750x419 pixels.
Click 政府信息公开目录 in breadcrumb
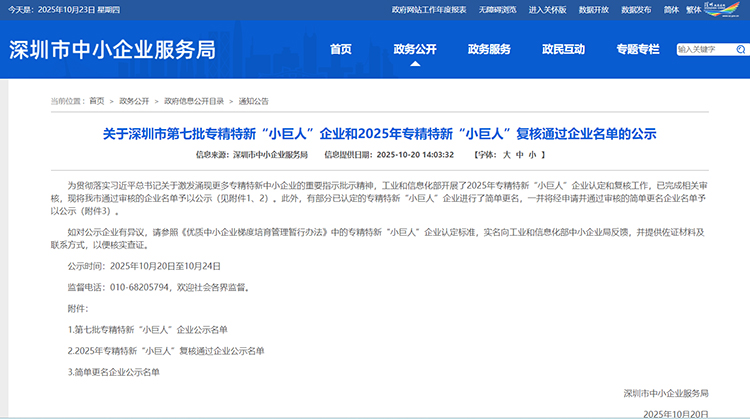(193, 101)
